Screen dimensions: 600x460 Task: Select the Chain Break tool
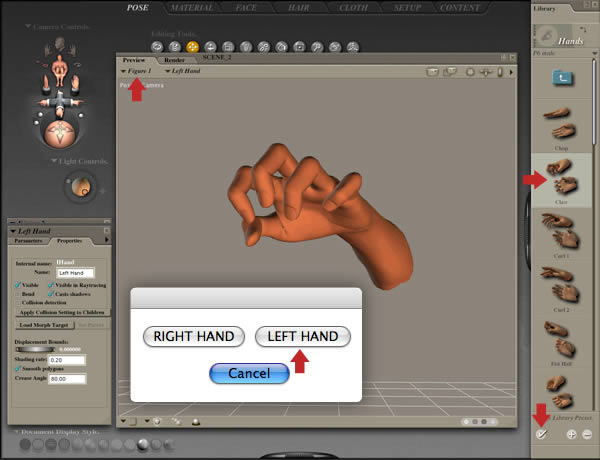(264, 47)
